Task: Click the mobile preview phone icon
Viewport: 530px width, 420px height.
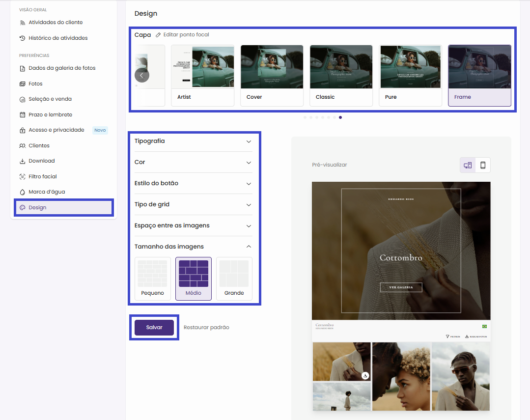Action: coord(482,165)
